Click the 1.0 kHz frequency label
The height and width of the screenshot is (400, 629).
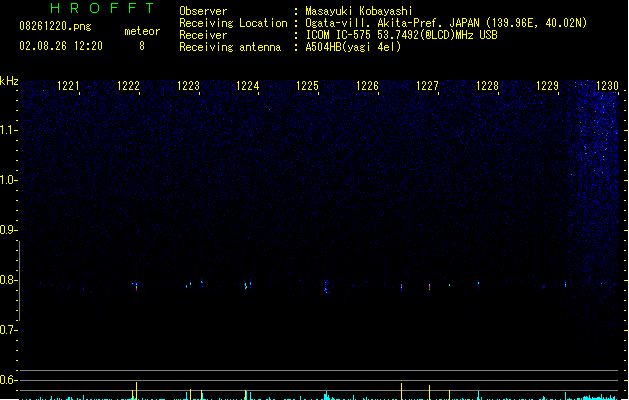point(8,180)
